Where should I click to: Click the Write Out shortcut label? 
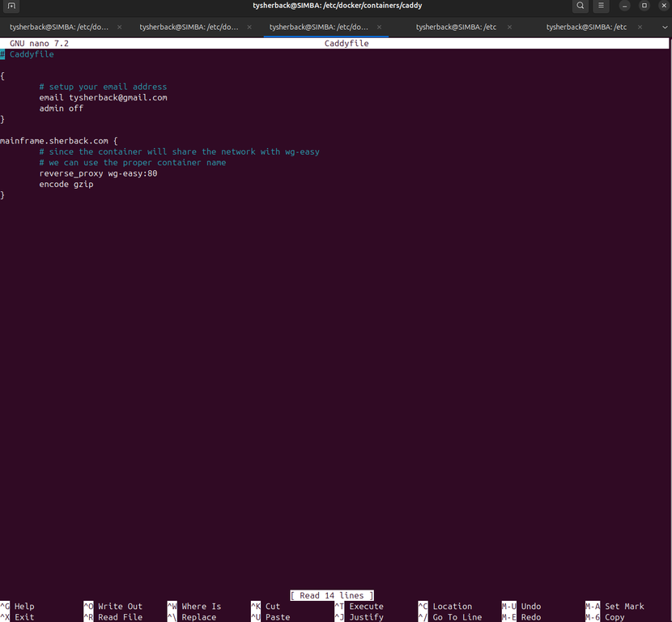tap(120, 606)
